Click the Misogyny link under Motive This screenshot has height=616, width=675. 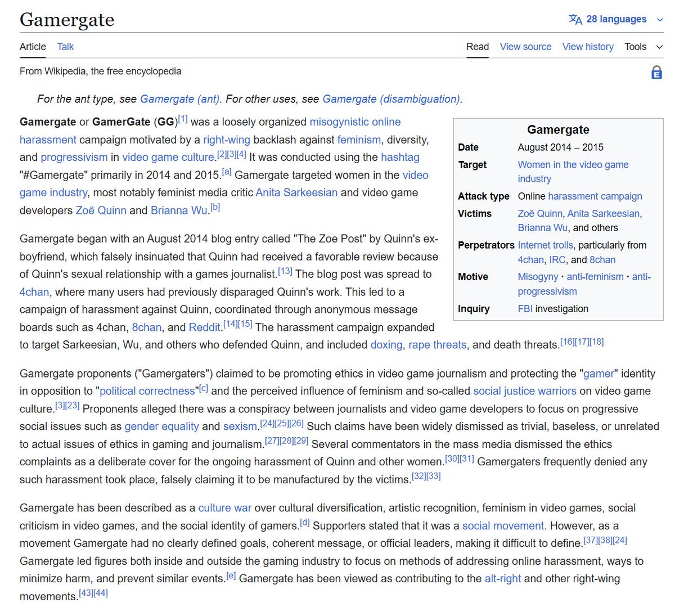tap(538, 276)
